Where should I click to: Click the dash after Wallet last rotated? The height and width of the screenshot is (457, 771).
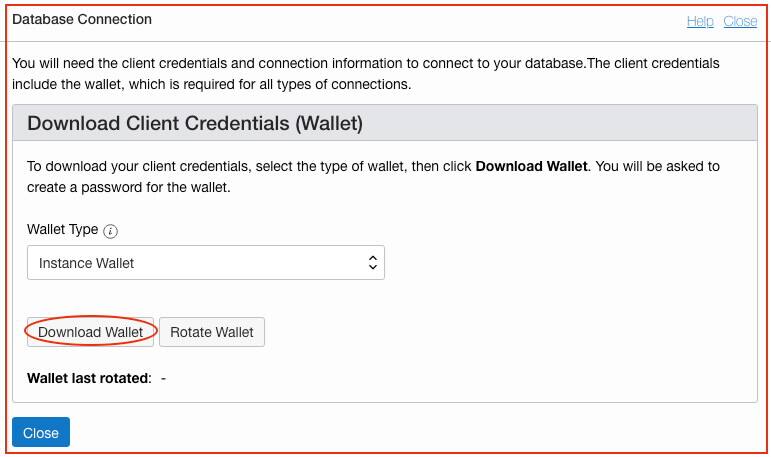[x=163, y=378]
